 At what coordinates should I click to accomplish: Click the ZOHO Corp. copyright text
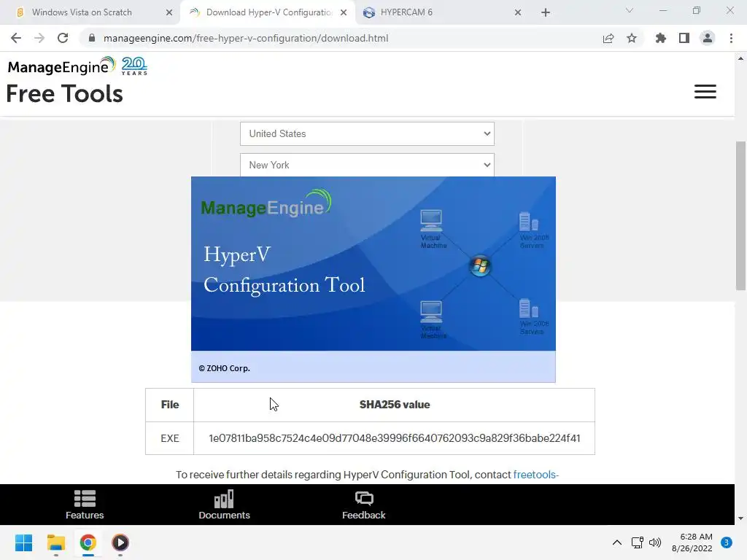click(x=224, y=368)
